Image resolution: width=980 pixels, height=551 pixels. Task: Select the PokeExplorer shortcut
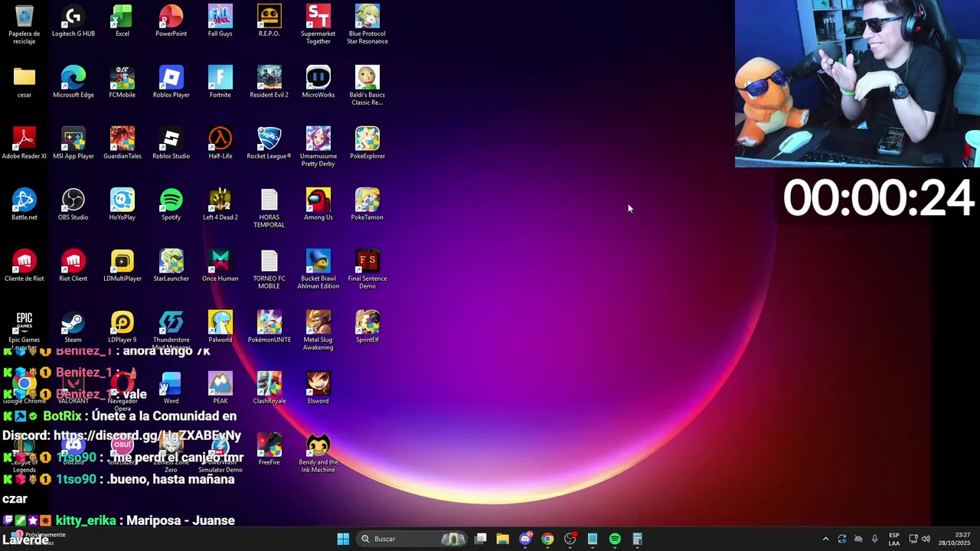click(367, 144)
